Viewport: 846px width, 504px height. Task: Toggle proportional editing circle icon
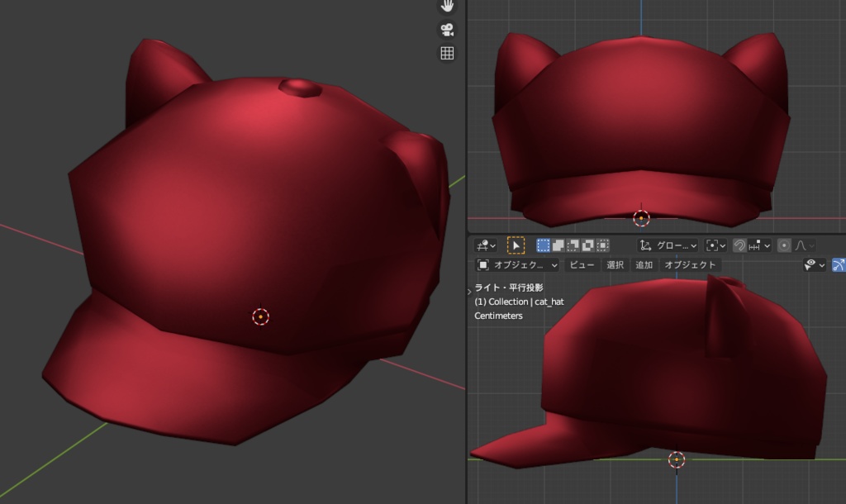point(784,245)
